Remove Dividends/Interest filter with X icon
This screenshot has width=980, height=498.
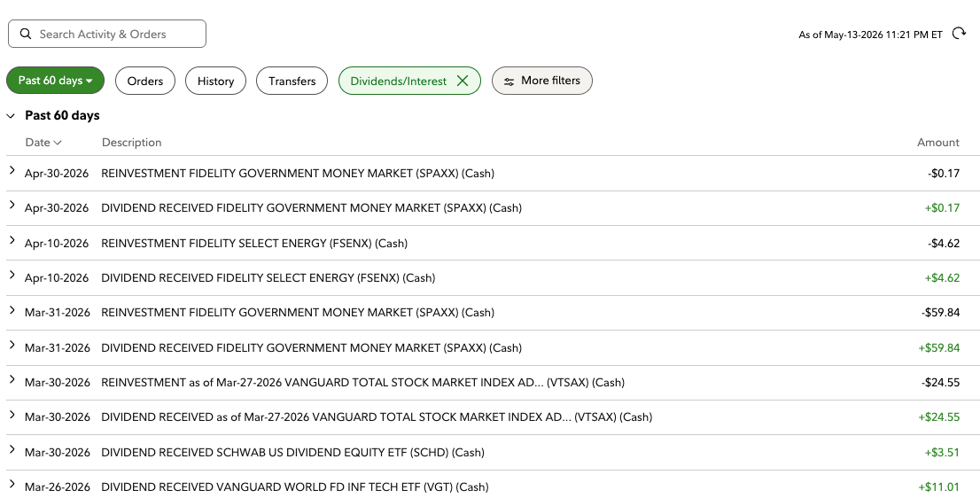click(x=463, y=81)
